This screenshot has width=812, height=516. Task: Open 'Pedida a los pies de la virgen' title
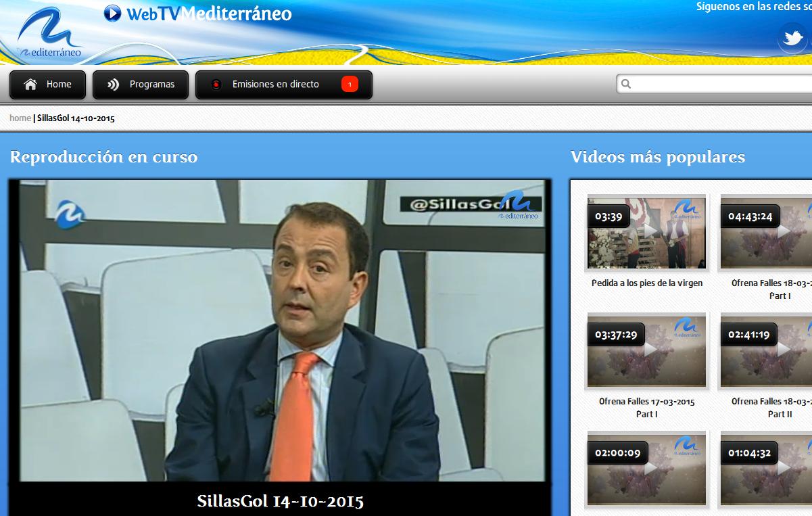(x=647, y=283)
